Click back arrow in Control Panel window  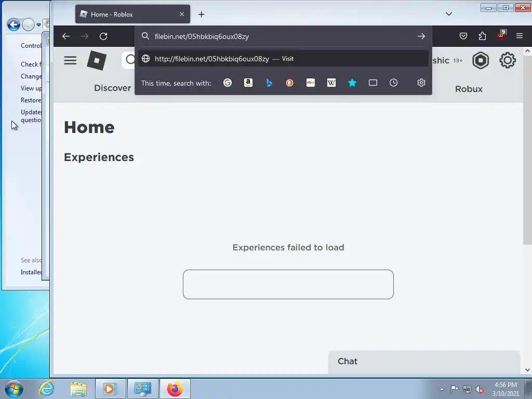point(14,24)
